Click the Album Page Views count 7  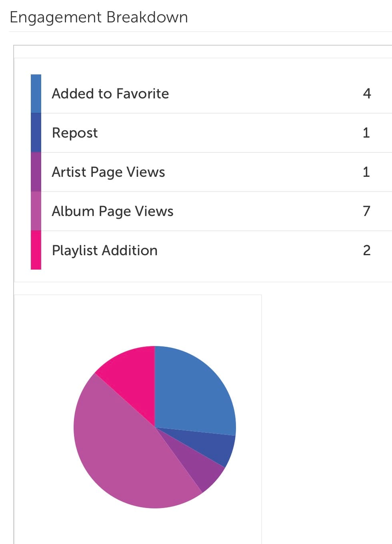(366, 211)
